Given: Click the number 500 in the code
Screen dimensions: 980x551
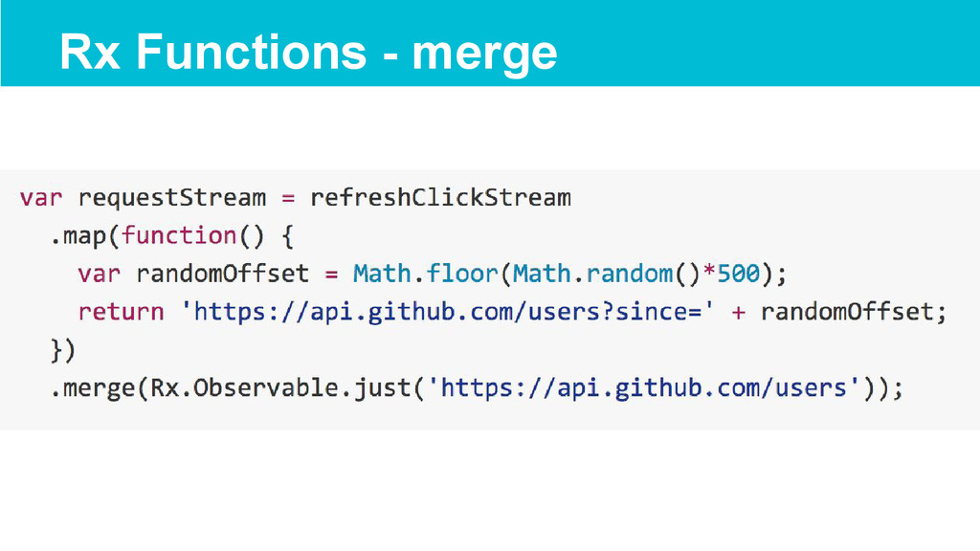Looking at the screenshot, I should coord(738,274).
